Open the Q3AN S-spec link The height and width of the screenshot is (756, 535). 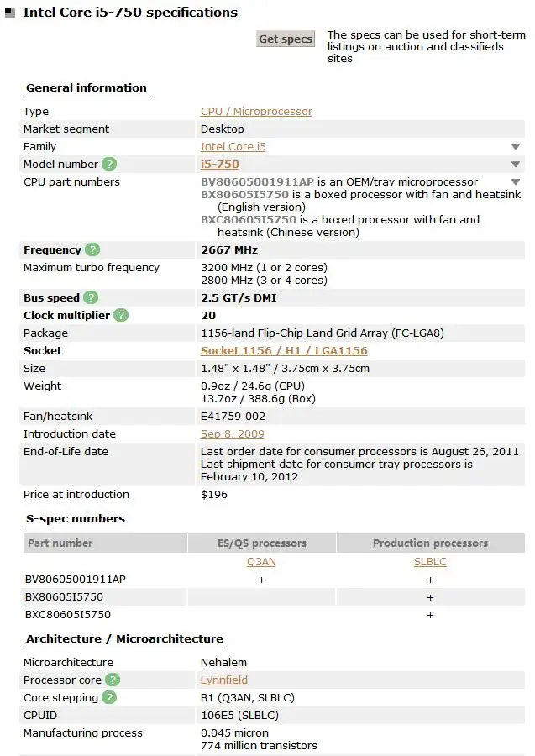261,562
